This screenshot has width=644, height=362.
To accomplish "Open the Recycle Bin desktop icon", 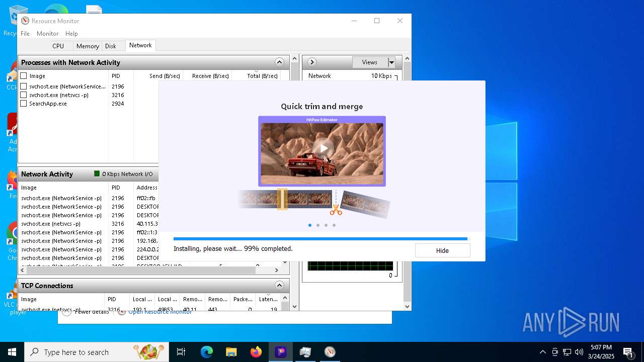I will [x=18, y=20].
